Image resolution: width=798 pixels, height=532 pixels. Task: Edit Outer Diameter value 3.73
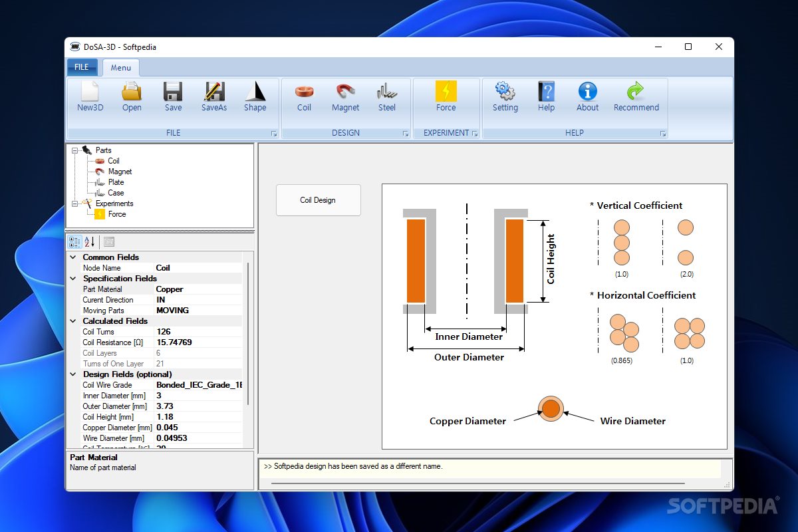tap(199, 406)
